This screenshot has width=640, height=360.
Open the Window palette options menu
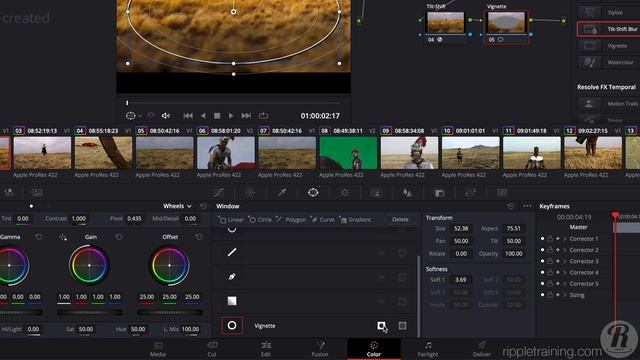[x=527, y=206]
